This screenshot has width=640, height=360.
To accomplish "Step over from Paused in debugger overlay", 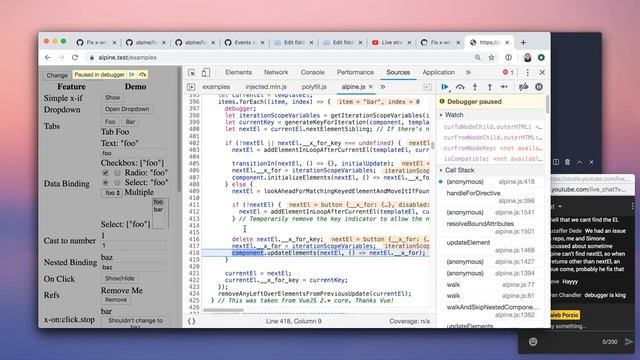I will pos(142,75).
